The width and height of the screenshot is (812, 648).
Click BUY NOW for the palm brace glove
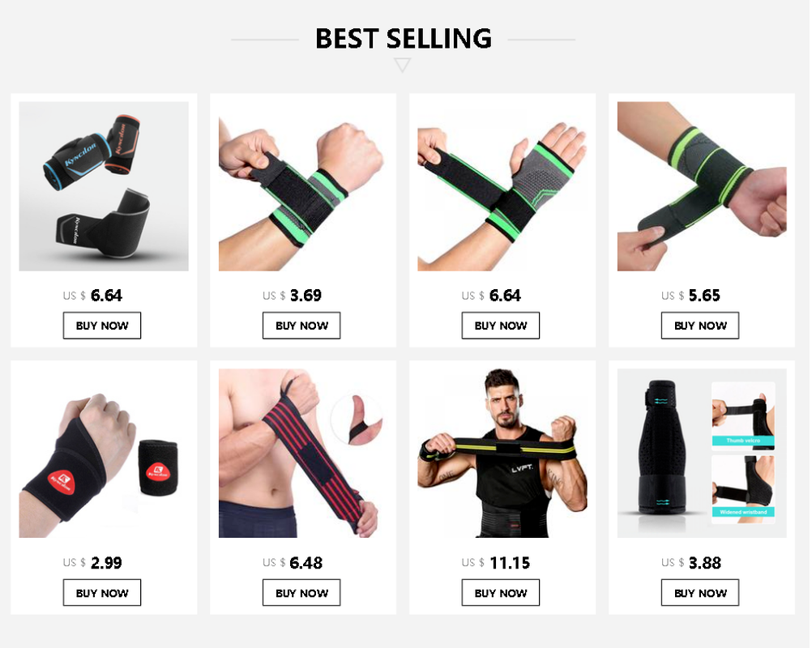coord(501,326)
